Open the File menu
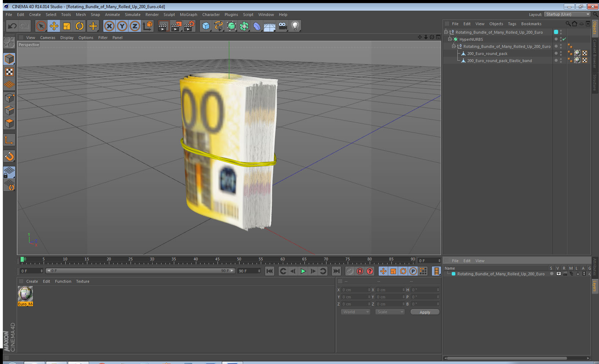 point(9,15)
